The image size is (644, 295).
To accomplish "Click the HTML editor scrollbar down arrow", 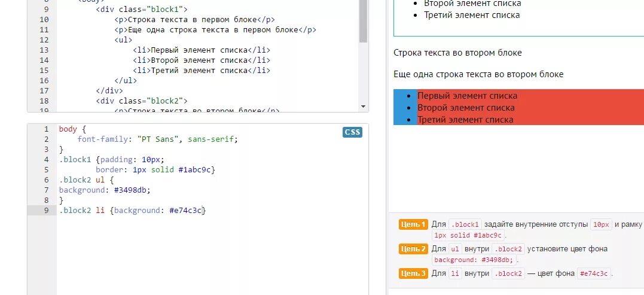I will click(x=363, y=107).
